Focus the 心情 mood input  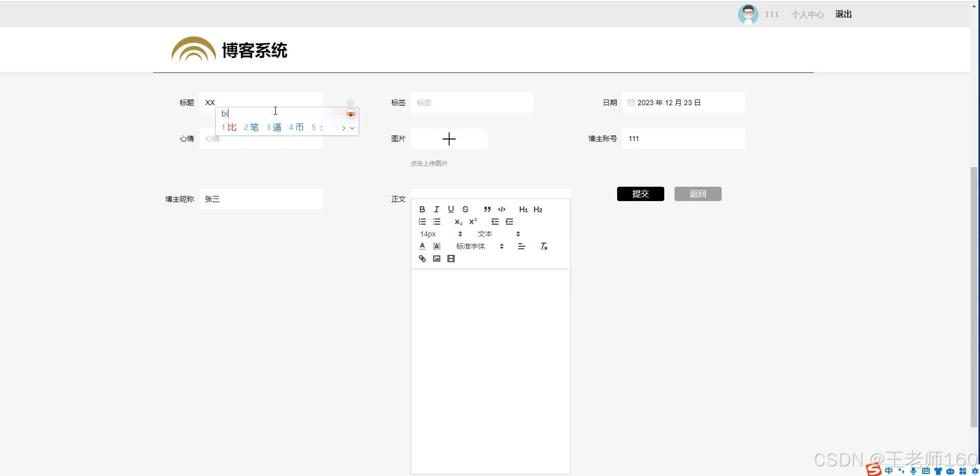(x=261, y=139)
